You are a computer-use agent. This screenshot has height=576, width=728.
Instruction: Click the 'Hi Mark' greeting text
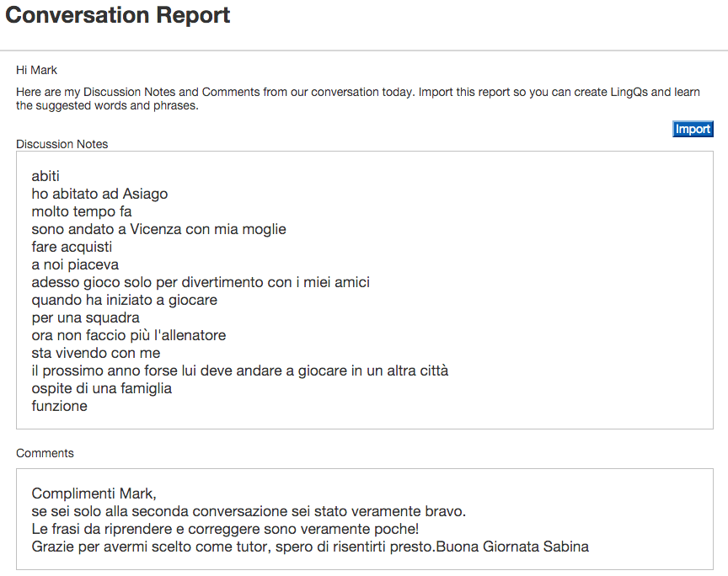coord(36,70)
